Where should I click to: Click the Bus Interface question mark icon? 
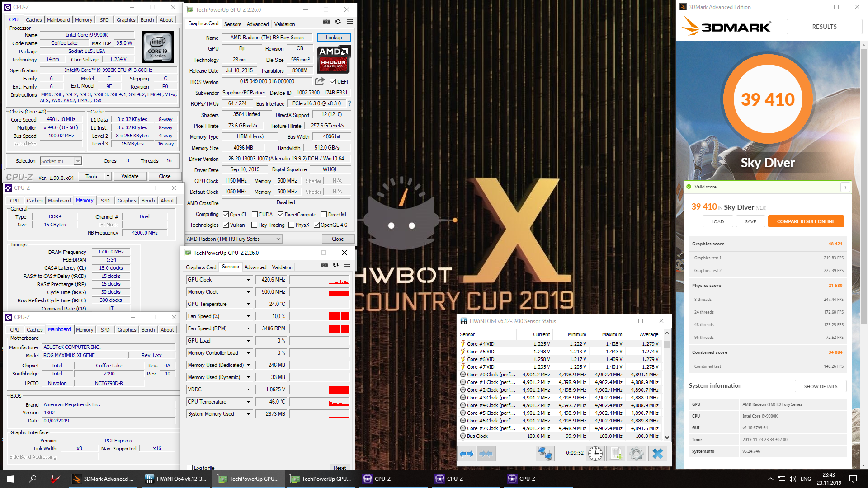(x=349, y=103)
